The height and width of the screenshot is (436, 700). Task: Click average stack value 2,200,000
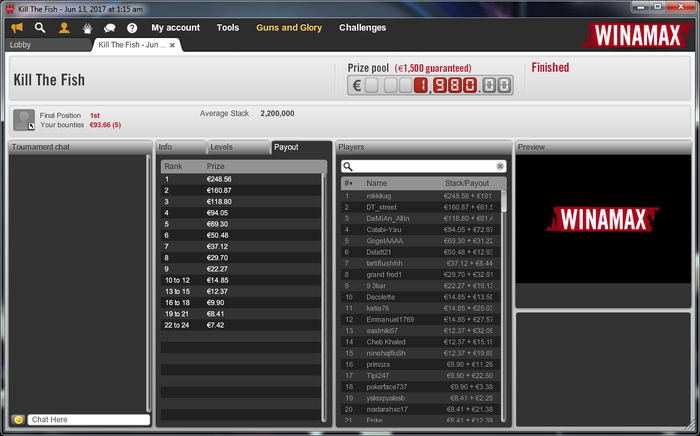[277, 113]
